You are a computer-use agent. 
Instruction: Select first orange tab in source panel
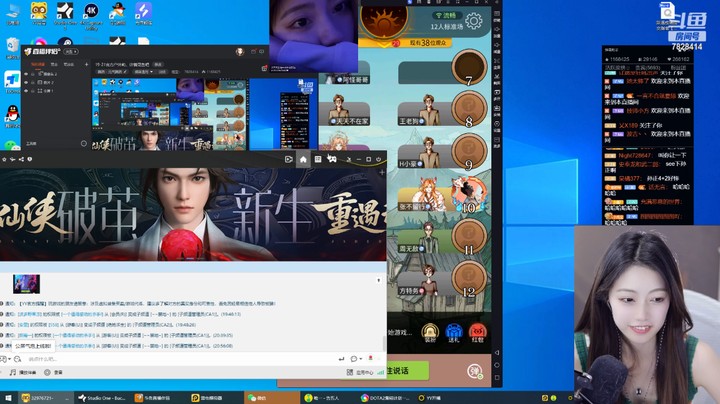coord(38,64)
